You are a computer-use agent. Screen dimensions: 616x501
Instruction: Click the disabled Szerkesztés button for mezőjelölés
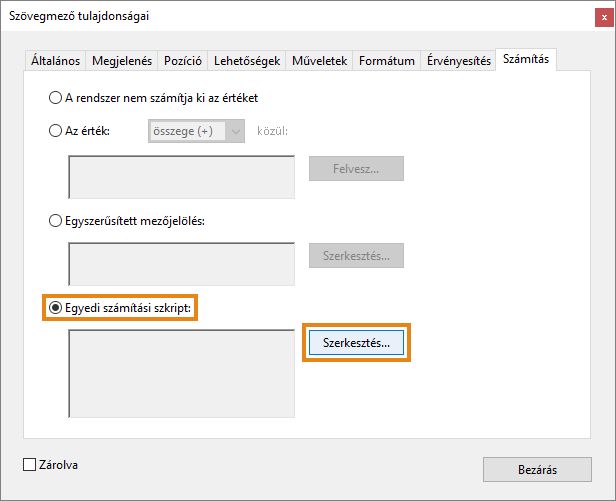(x=356, y=256)
